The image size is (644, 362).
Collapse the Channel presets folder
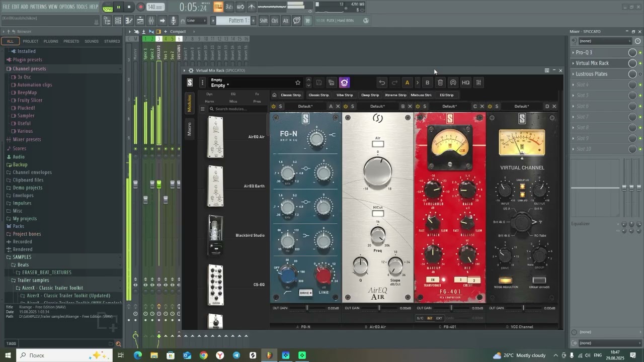pyautogui.click(x=29, y=69)
